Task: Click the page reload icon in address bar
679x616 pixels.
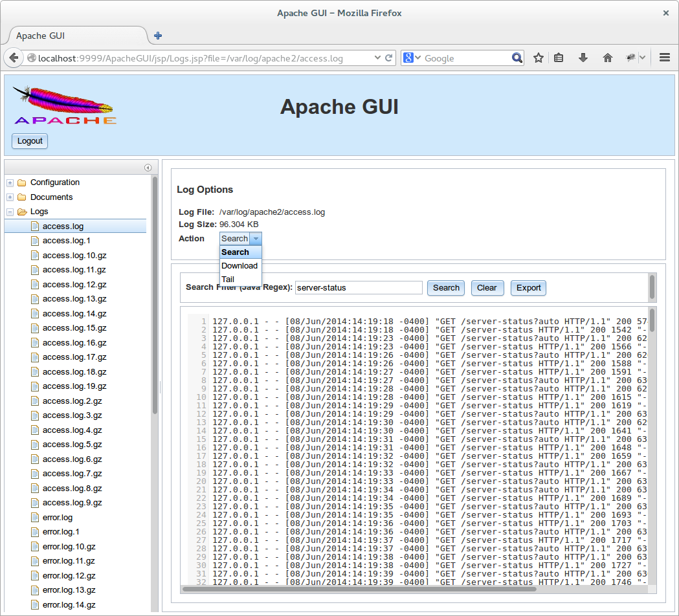Action: pyautogui.click(x=388, y=58)
